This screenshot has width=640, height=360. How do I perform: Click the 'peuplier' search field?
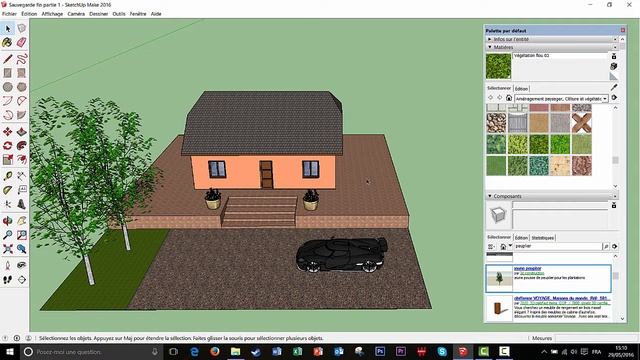[x=558, y=247]
